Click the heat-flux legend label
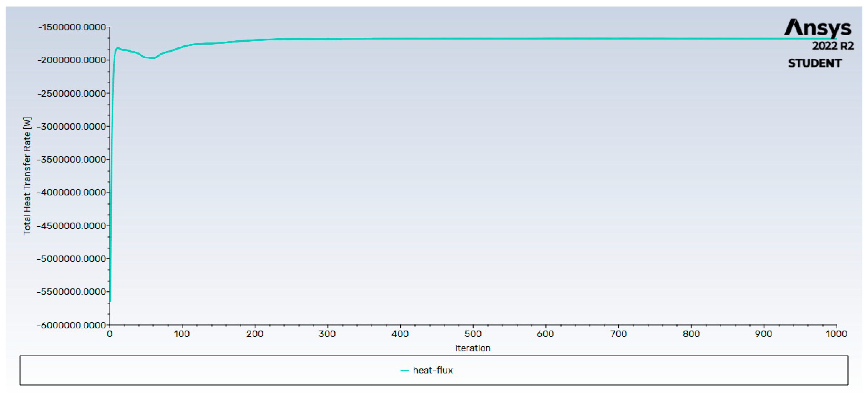 pos(433,370)
